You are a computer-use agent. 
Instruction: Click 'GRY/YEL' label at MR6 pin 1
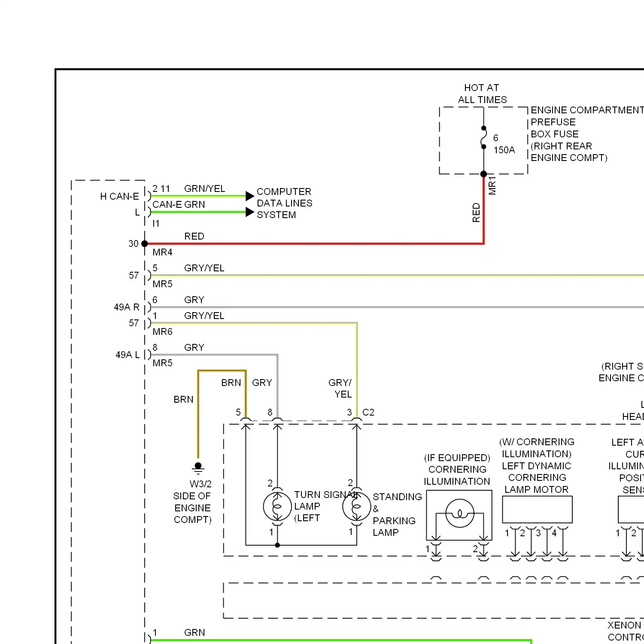[204, 316]
